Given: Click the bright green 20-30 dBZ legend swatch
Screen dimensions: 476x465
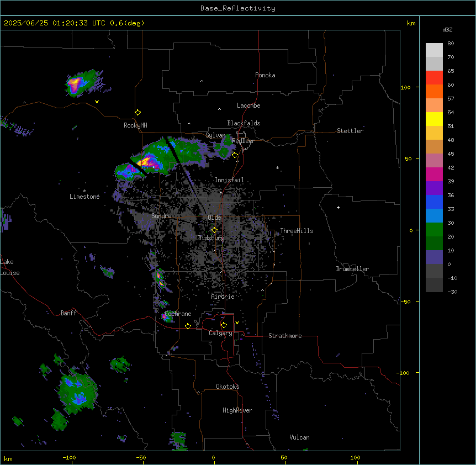Looking at the screenshot, I should tap(434, 230).
